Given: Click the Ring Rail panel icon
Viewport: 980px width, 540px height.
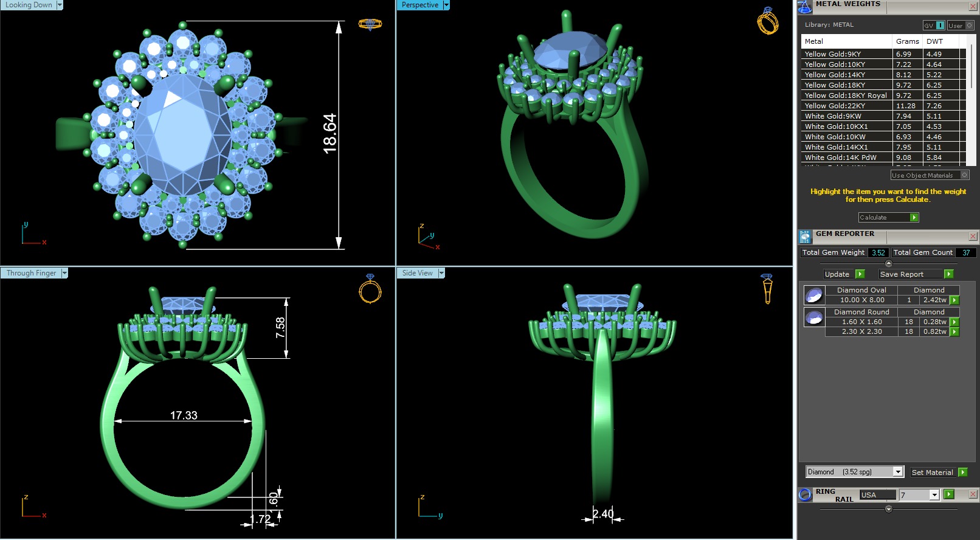Looking at the screenshot, I should 805,495.
